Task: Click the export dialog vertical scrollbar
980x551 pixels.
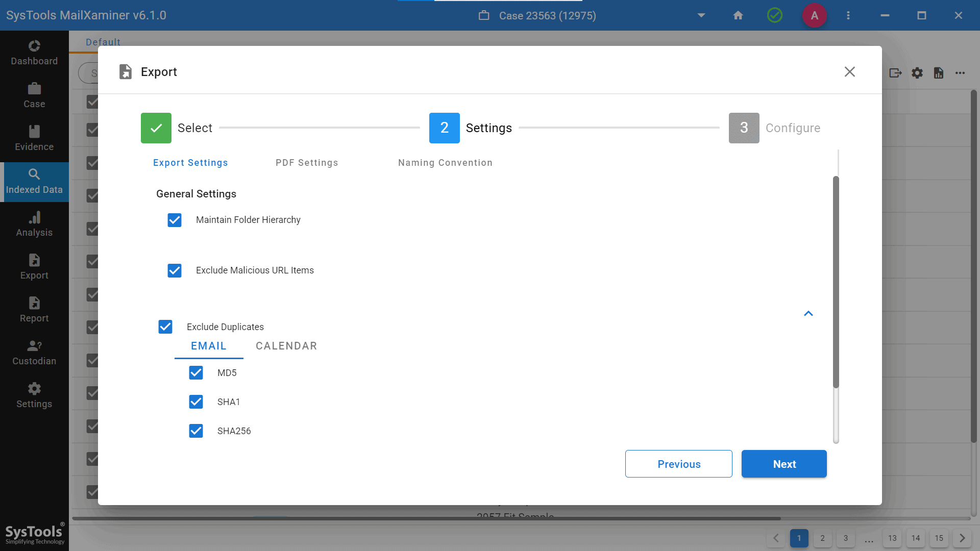Action: point(836,281)
